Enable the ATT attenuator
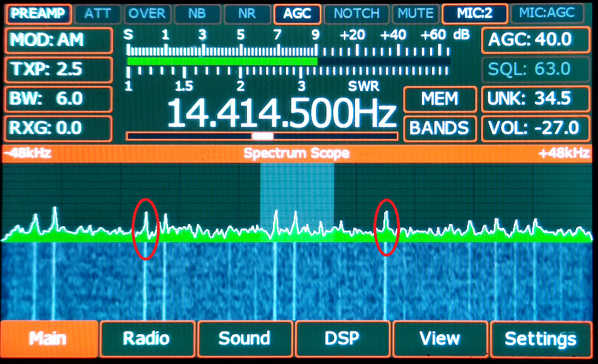The image size is (598, 364). point(97,14)
